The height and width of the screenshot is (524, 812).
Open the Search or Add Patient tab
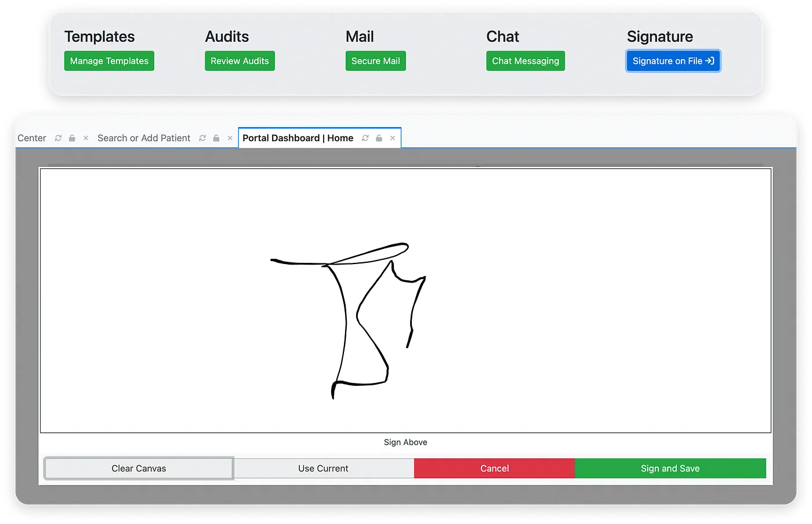click(x=144, y=138)
